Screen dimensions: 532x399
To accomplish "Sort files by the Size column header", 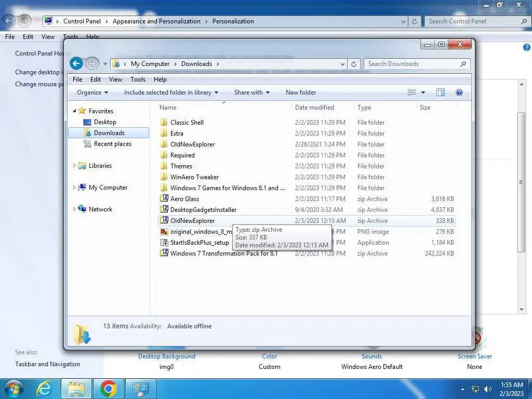I will click(x=437, y=107).
